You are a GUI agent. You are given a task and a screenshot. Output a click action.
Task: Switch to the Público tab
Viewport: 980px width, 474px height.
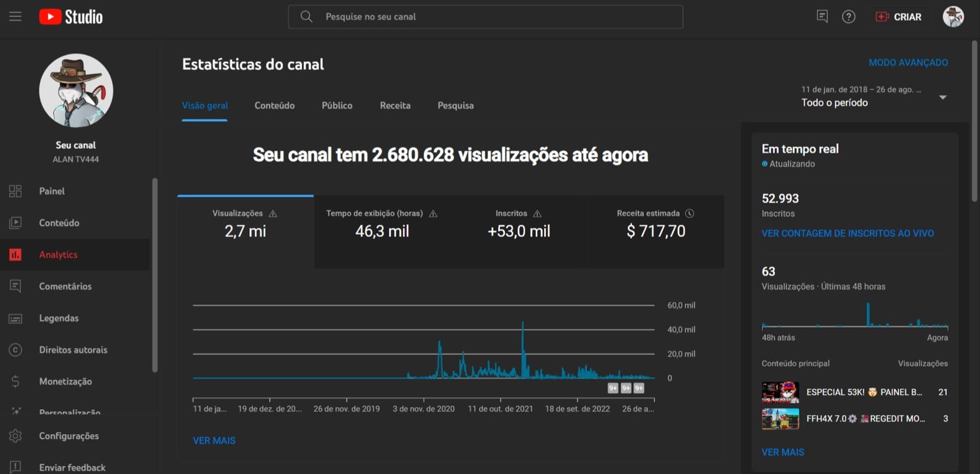tap(337, 105)
